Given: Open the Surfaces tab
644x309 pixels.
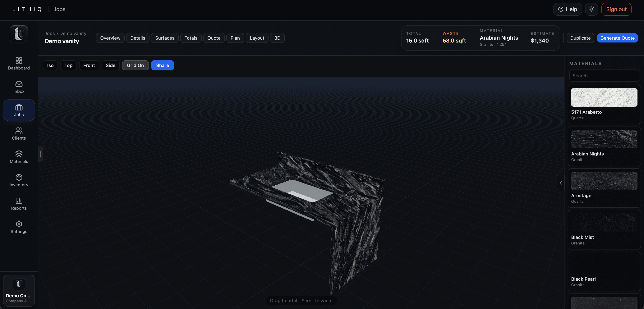Looking at the screenshot, I should click(x=165, y=38).
